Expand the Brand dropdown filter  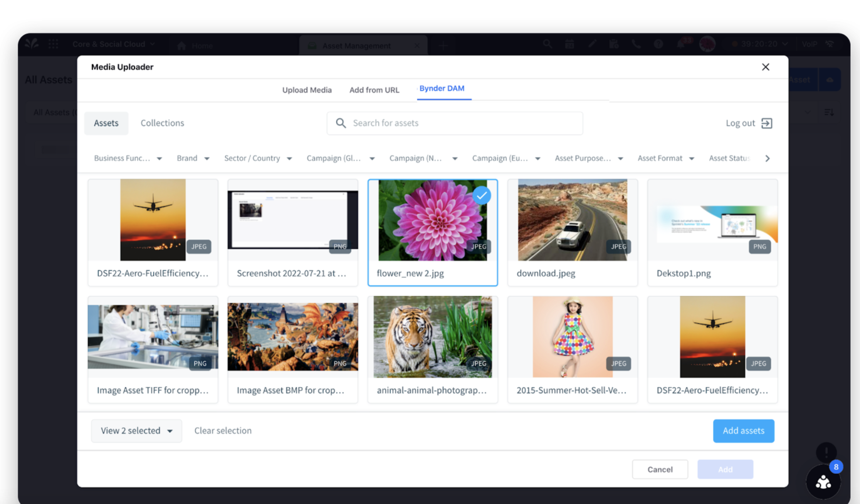click(x=192, y=158)
